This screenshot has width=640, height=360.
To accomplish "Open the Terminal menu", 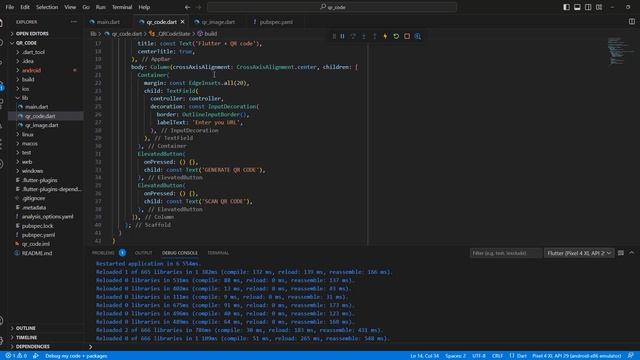I will click(122, 7).
